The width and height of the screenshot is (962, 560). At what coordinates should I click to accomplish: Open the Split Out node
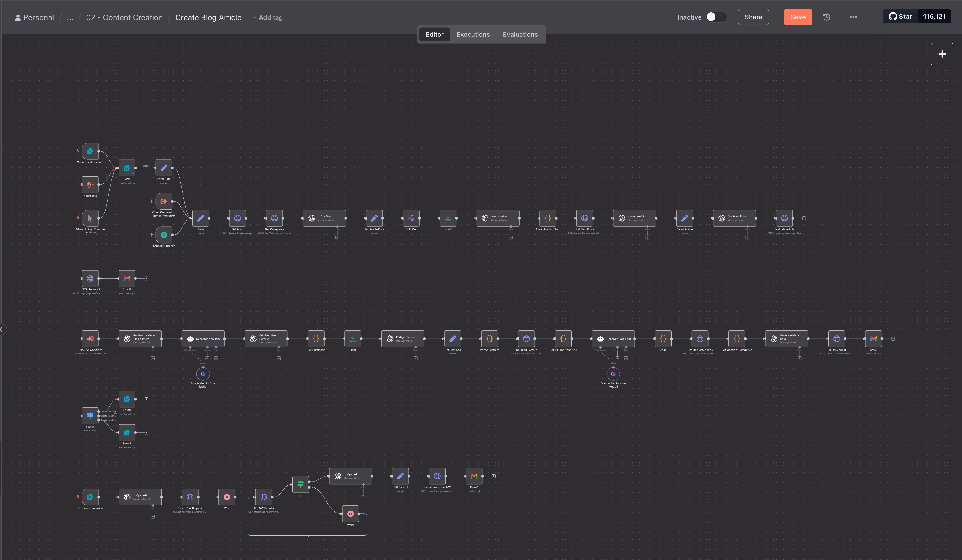tap(411, 218)
